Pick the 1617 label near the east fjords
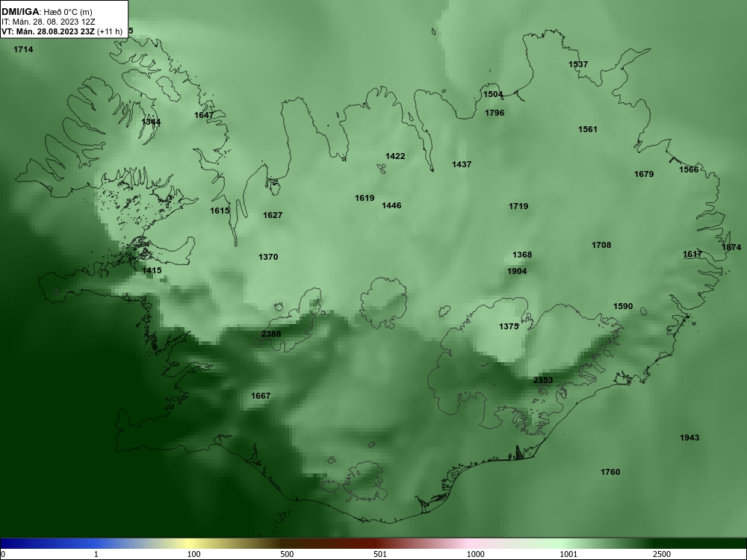Screen dimensions: 747x560 tap(692, 255)
